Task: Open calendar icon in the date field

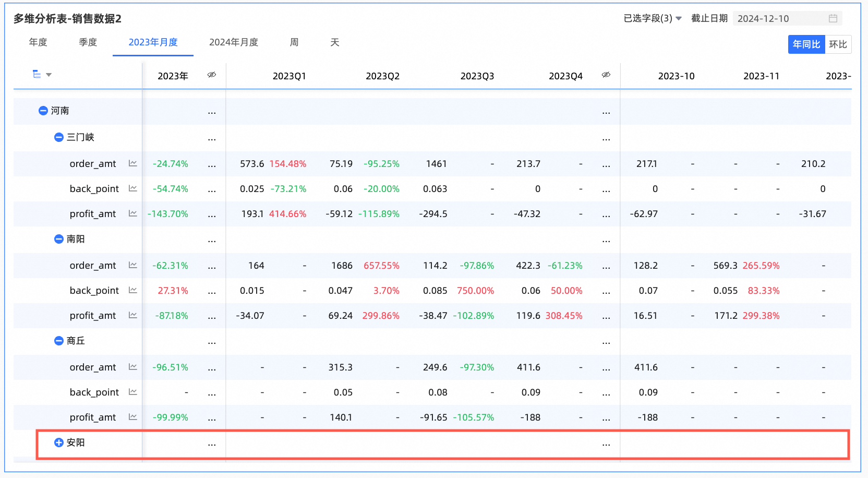Action: click(833, 18)
